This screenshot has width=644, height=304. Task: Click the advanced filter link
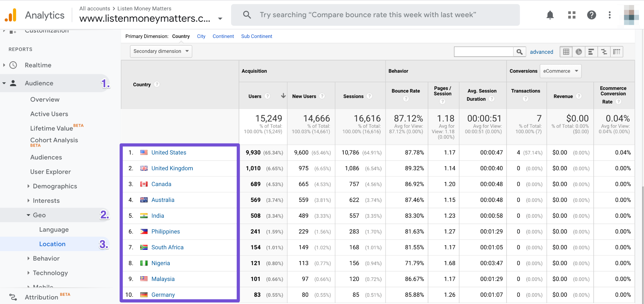coord(541,52)
